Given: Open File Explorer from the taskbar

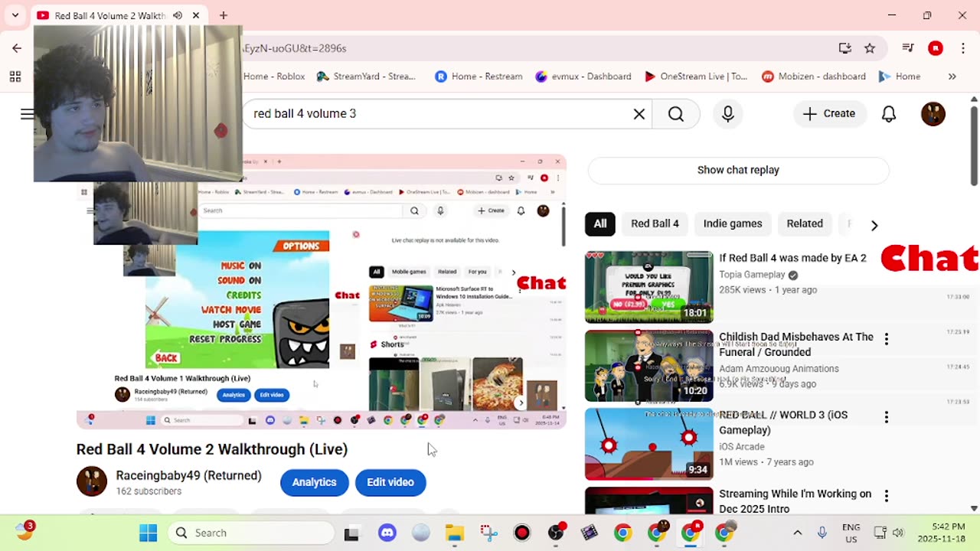Looking at the screenshot, I should tap(455, 533).
